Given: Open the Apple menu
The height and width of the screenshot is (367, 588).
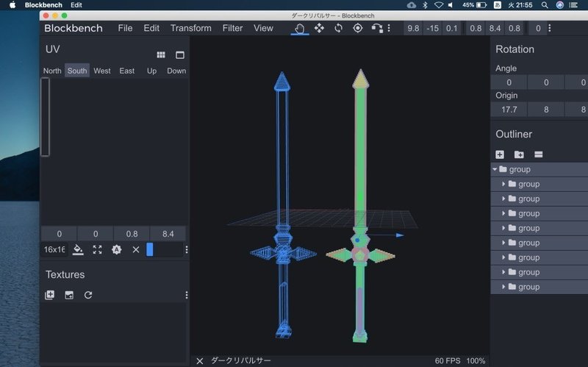Looking at the screenshot, I should click(x=12, y=5).
